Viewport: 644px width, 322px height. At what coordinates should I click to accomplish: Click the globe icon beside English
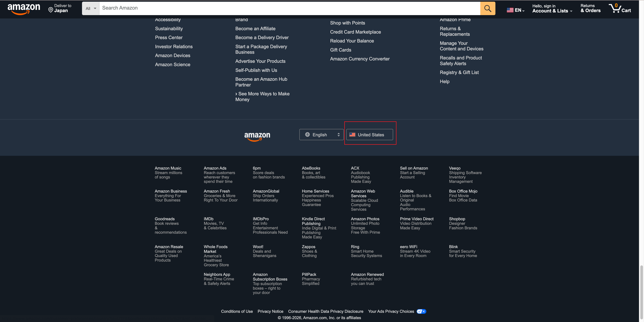pos(308,135)
